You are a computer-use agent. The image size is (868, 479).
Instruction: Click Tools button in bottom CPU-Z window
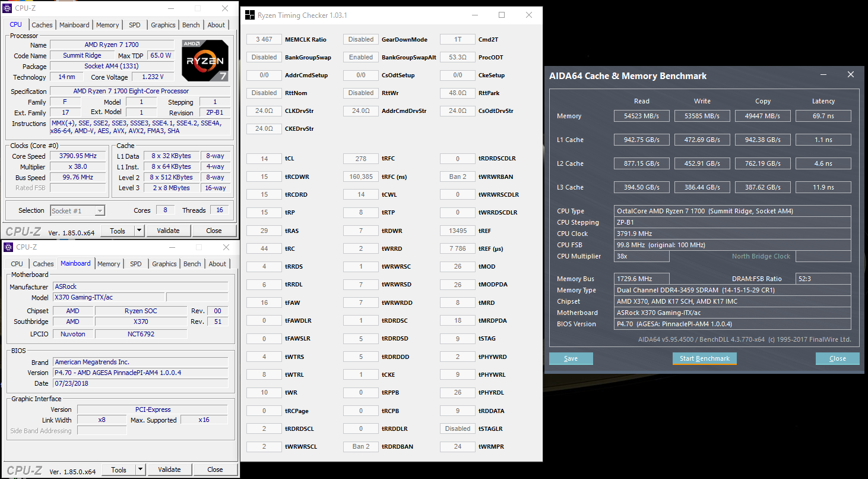[119, 469]
